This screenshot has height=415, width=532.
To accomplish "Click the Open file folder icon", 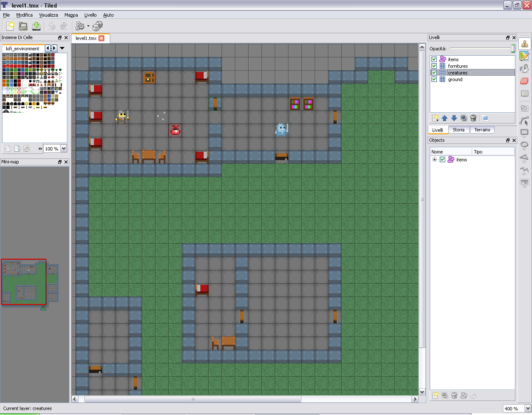I will [x=23, y=26].
